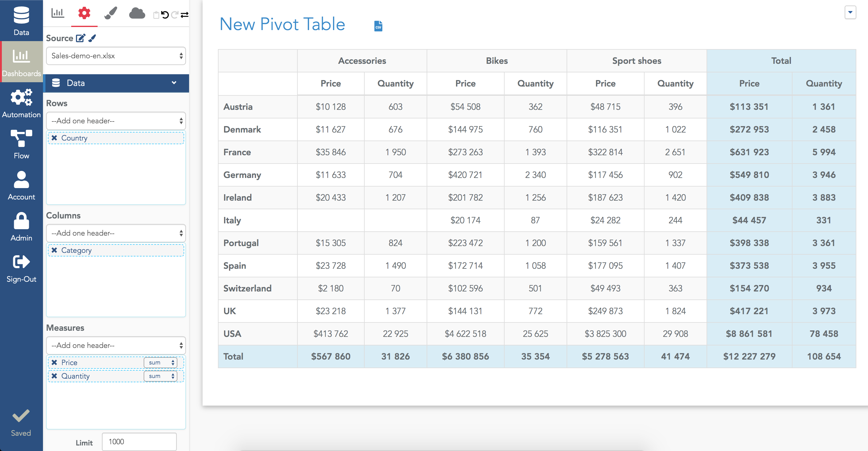Screen dimensions: 868x451
Task: Click the blue brush icon beside Source
Action: (92, 38)
